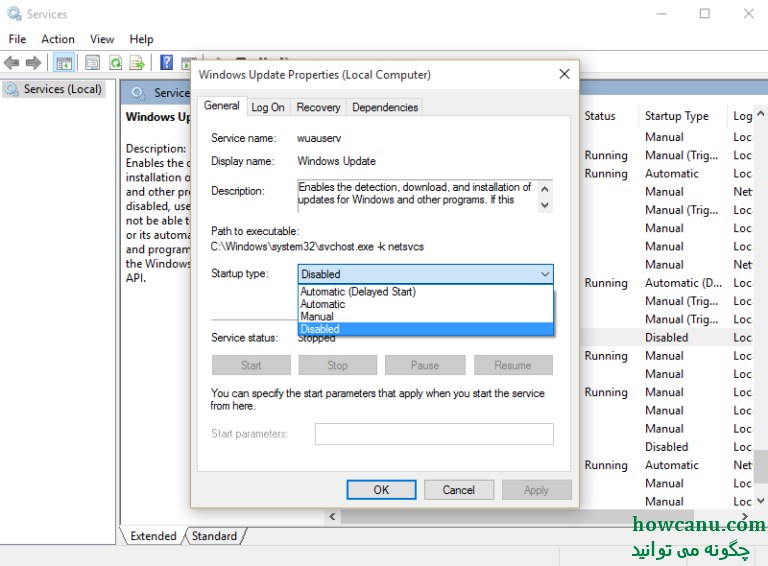Switch to the General tab
Screen dimensions: 768x566
click(222, 106)
